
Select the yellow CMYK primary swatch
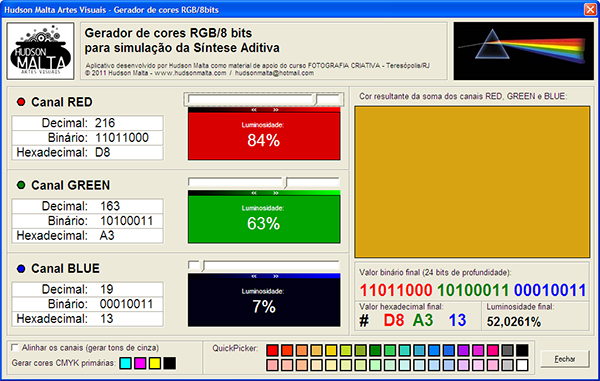155,363
